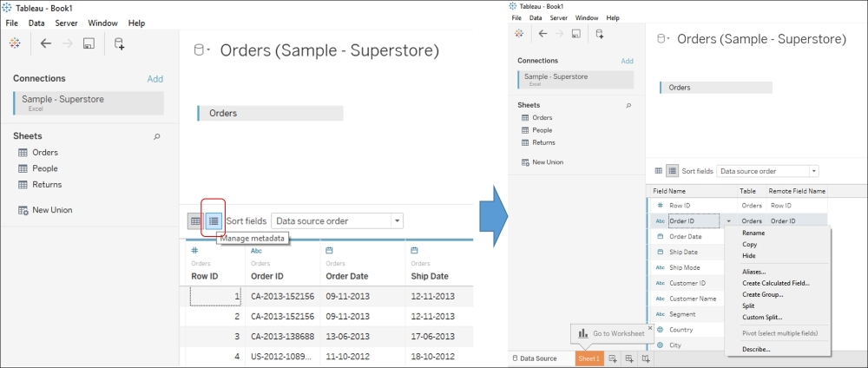
Task: Click the new worksheet icon beside Sheet 1
Action: [613, 358]
